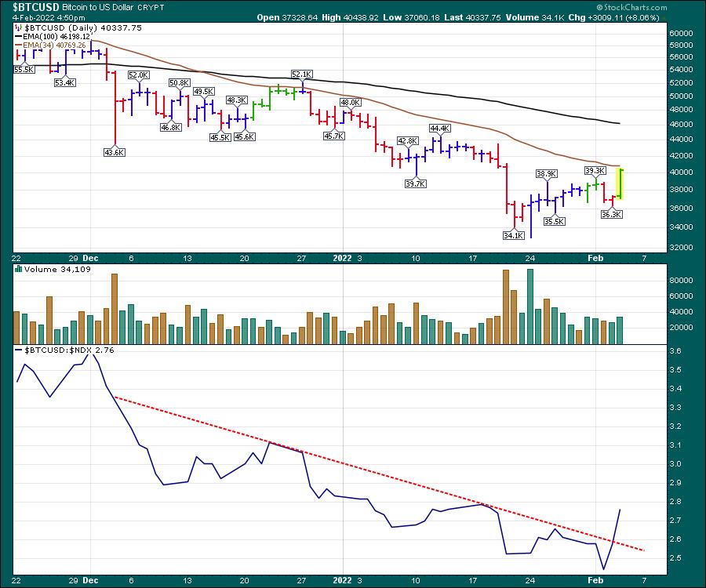Click the 36.3K price label near February

coord(611,214)
